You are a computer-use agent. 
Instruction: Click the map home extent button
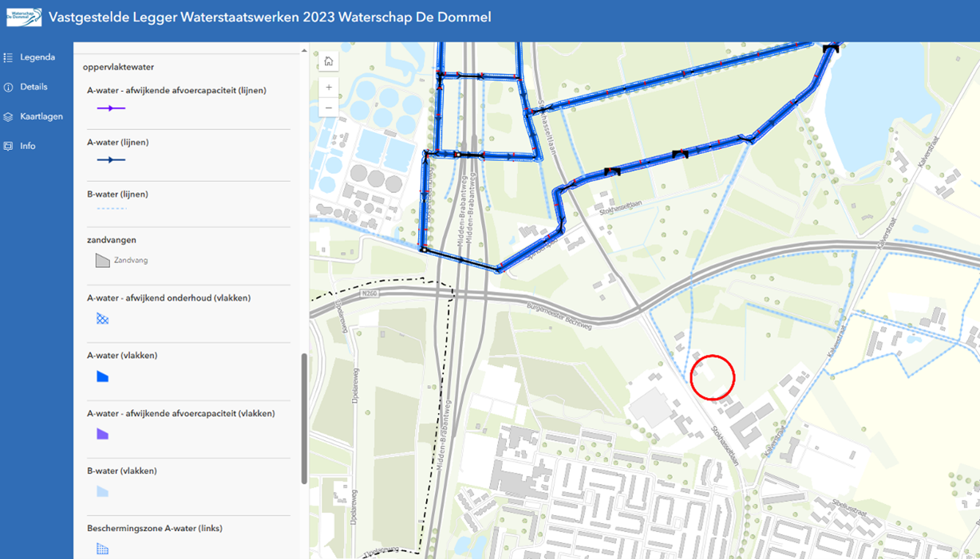(329, 61)
